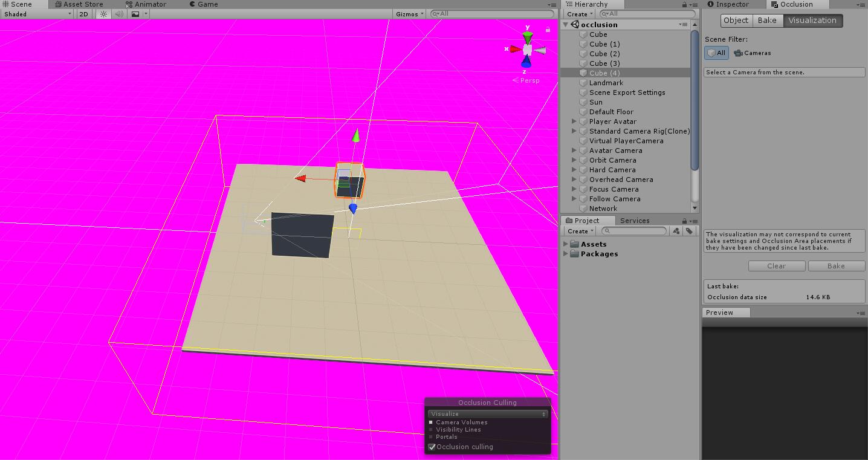Image resolution: width=868 pixels, height=460 pixels.
Task: Expand the Orbit Camera object
Action: tap(574, 160)
